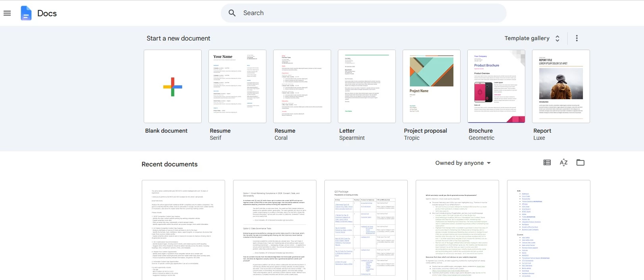Click the Project proposal label

(x=425, y=131)
